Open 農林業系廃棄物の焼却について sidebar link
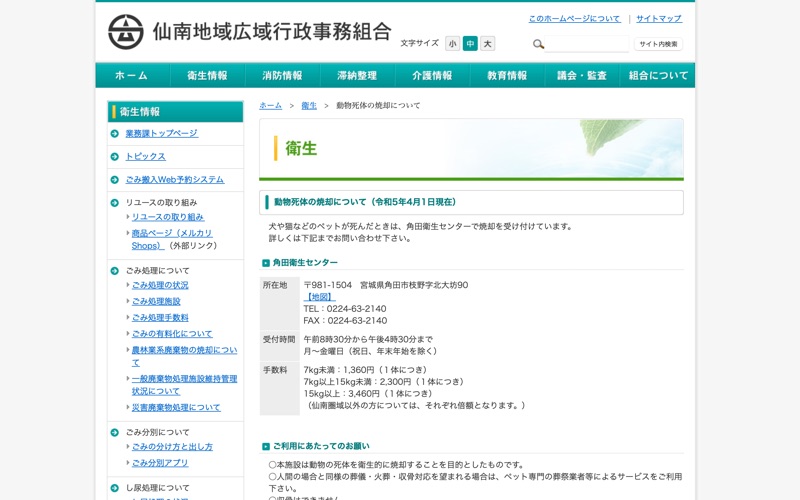Image resolution: width=800 pixels, height=500 pixels. [184, 356]
